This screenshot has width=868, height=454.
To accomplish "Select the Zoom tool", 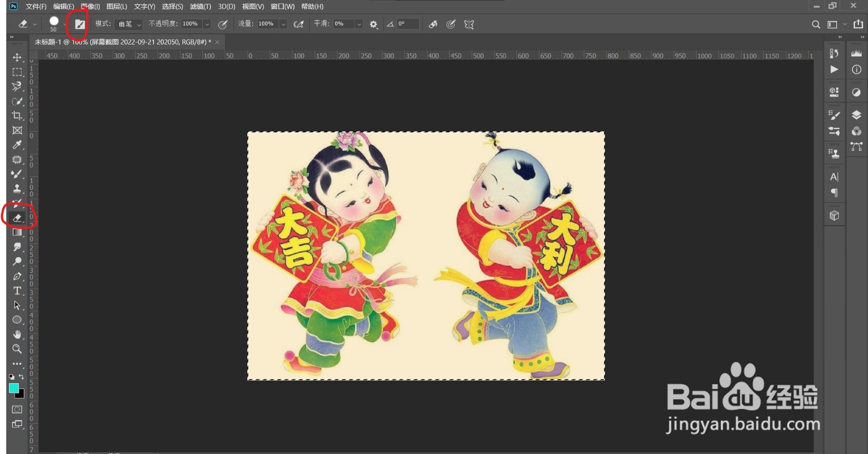I will 17,349.
